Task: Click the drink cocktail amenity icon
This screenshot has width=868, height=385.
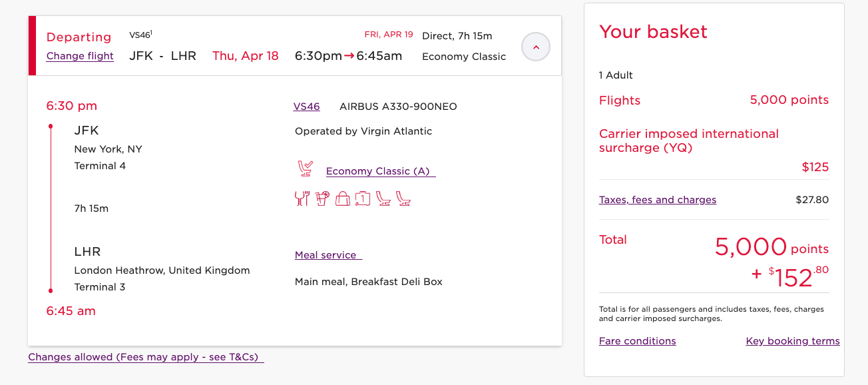Action: [x=322, y=198]
